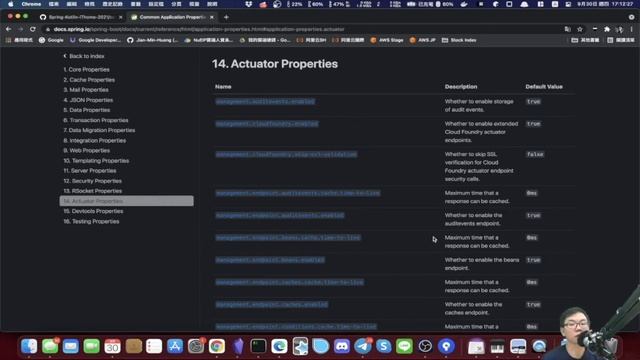Screen dimensions: 640x360
Task: Open Discord from the Dock
Action: (342, 346)
